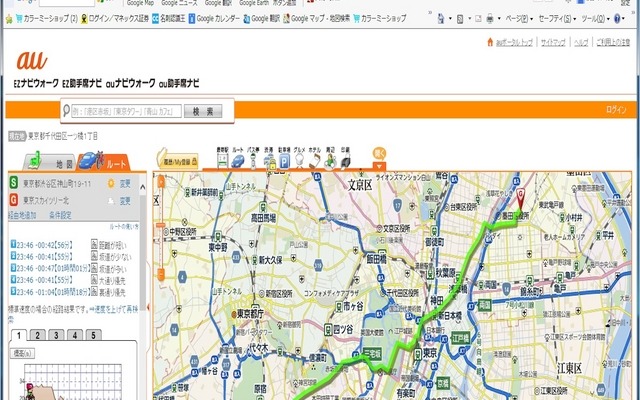Focus the place search input field
Viewport: 640px width, 400px height.
click(x=127, y=111)
